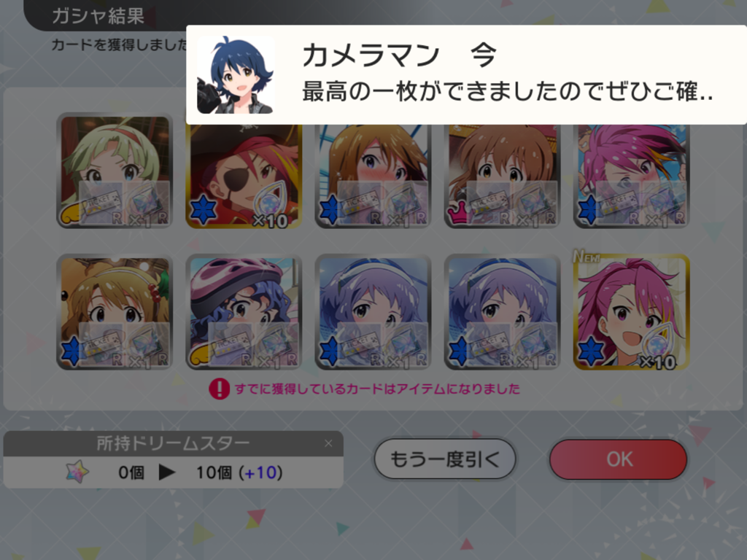Screen dimensions: 747x560
Task: Open the カメラマン notification banner
Action: (466, 75)
